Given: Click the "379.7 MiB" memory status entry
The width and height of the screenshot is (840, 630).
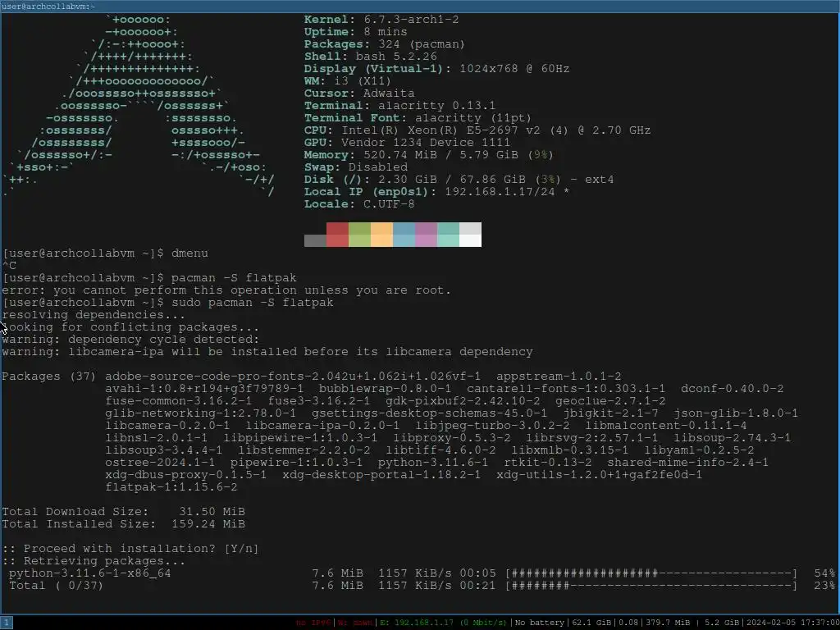Looking at the screenshot, I should 668,623.
